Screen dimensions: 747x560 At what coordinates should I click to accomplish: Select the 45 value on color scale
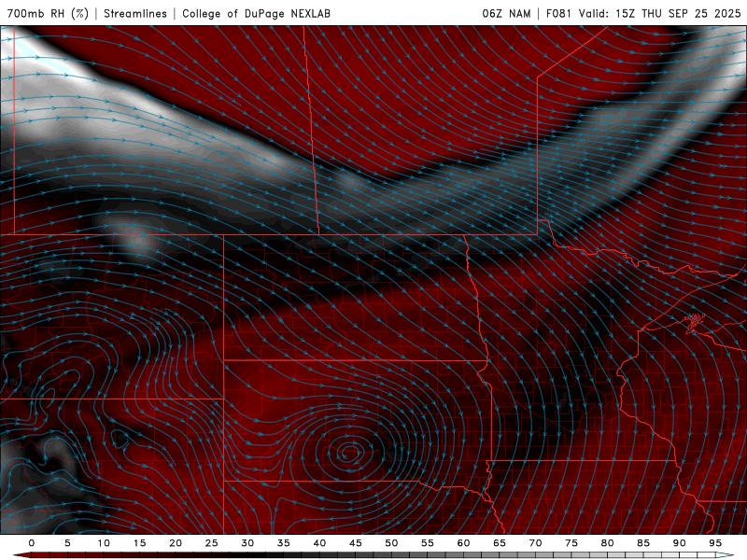[x=356, y=543]
